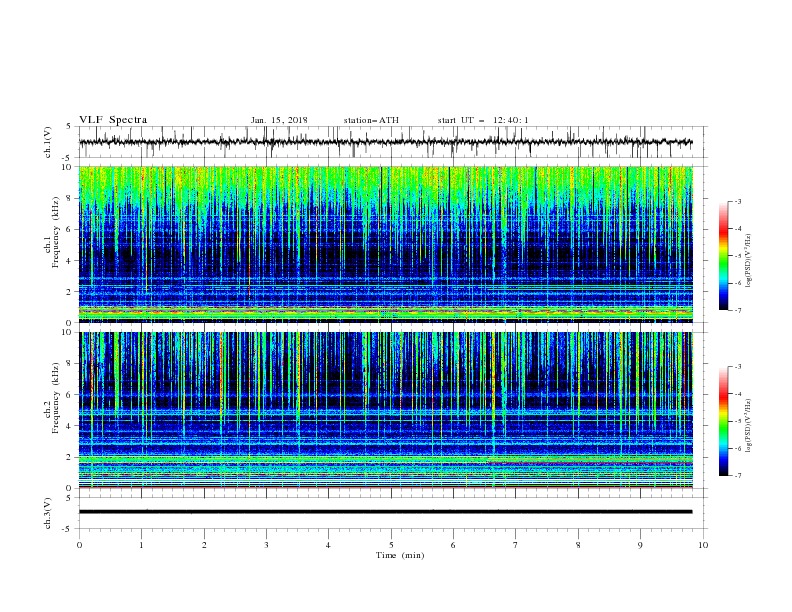Click the ch.3(V) axis label

click(48, 513)
